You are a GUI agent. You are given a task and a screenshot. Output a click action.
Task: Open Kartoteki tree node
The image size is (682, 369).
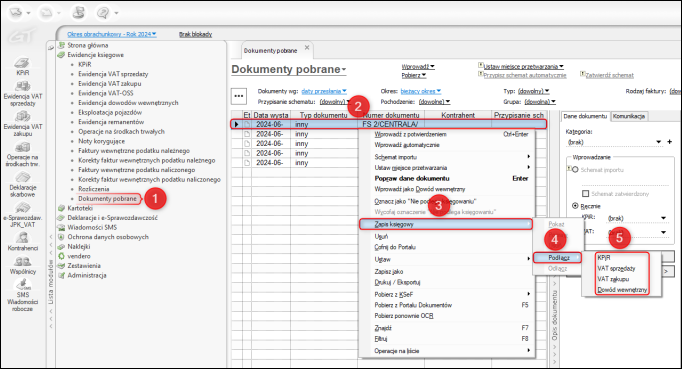point(80,208)
